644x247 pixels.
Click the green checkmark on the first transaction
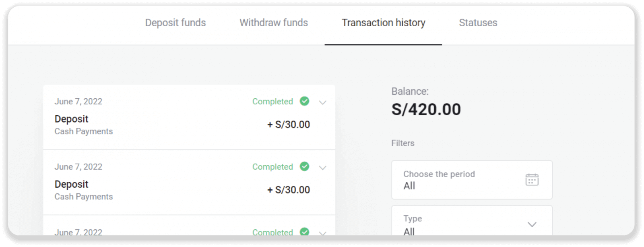(305, 101)
